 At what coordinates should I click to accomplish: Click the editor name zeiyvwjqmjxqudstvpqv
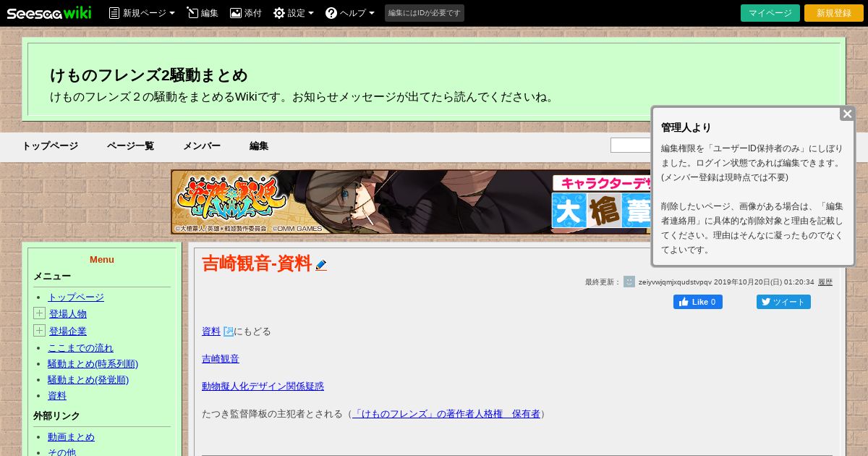click(675, 282)
